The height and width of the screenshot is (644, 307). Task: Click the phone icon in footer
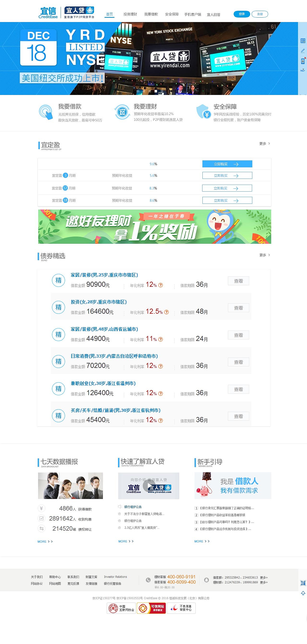148,580
